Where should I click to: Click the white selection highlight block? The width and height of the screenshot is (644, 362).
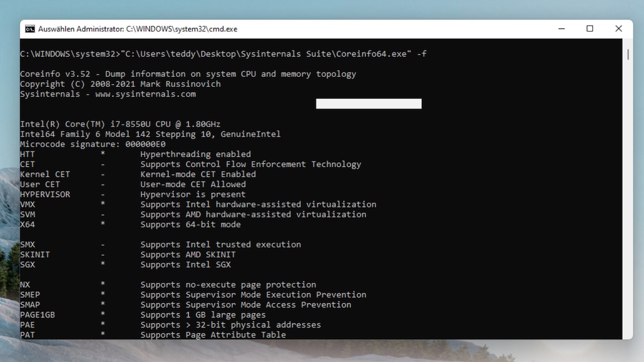[x=368, y=104]
